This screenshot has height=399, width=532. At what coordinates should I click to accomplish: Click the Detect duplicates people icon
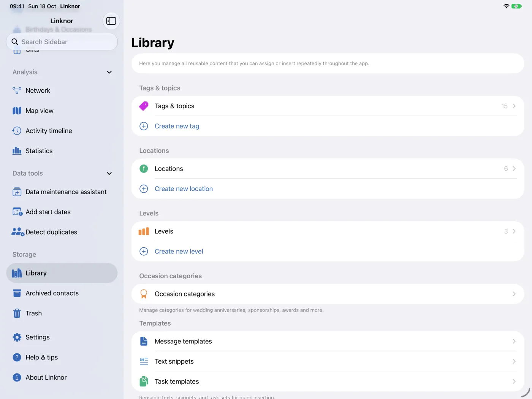tap(18, 232)
